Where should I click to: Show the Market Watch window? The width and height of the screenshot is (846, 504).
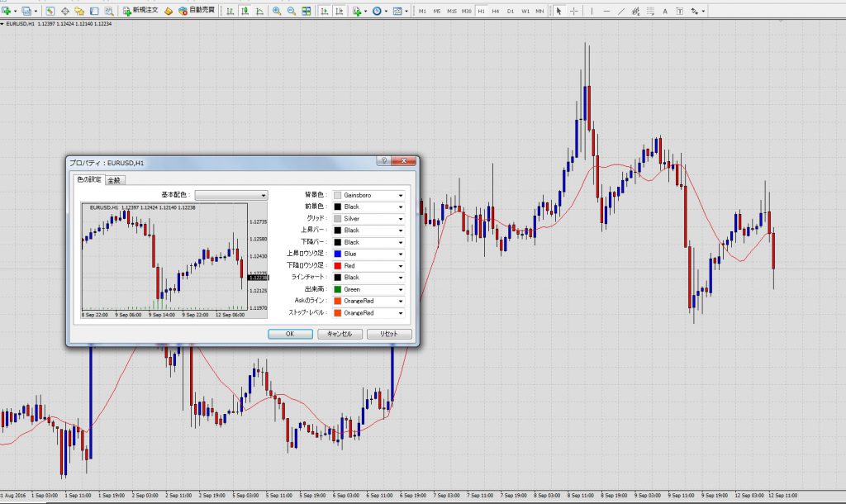50,11
